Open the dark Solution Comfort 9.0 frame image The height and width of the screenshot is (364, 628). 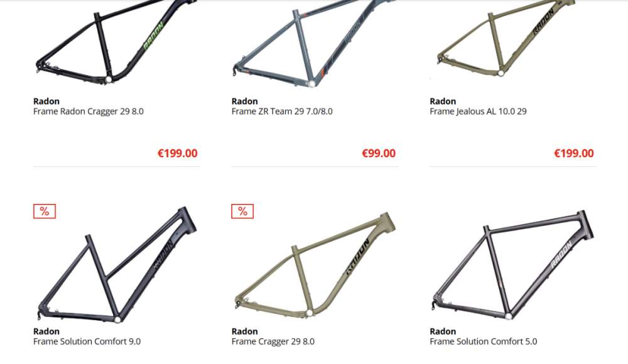click(x=117, y=265)
